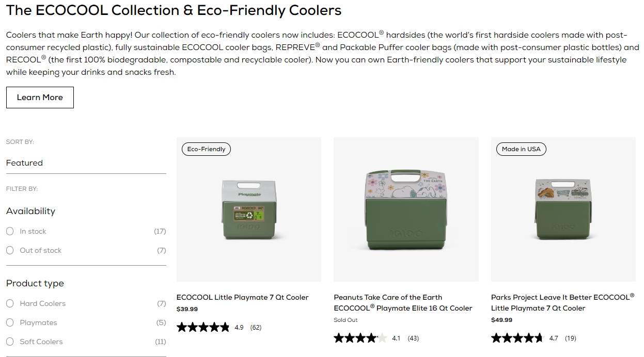Open the Featured sort dropdown
The width and height of the screenshot is (644, 357).
[x=86, y=163]
